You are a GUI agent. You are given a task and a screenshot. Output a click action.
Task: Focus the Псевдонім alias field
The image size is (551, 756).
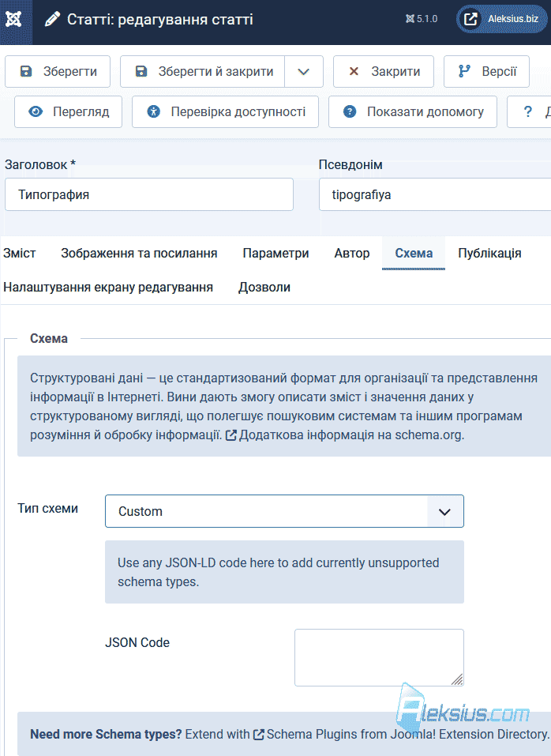click(435, 194)
